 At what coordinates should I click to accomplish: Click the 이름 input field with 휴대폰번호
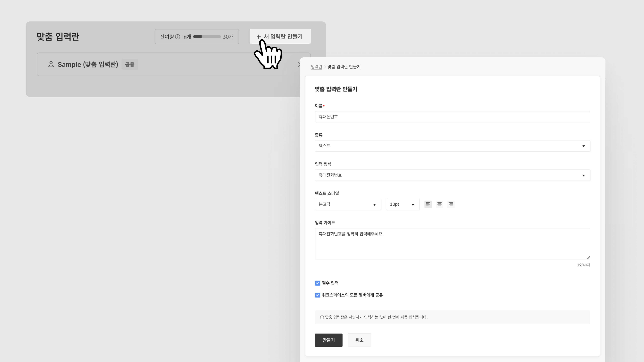452,117
